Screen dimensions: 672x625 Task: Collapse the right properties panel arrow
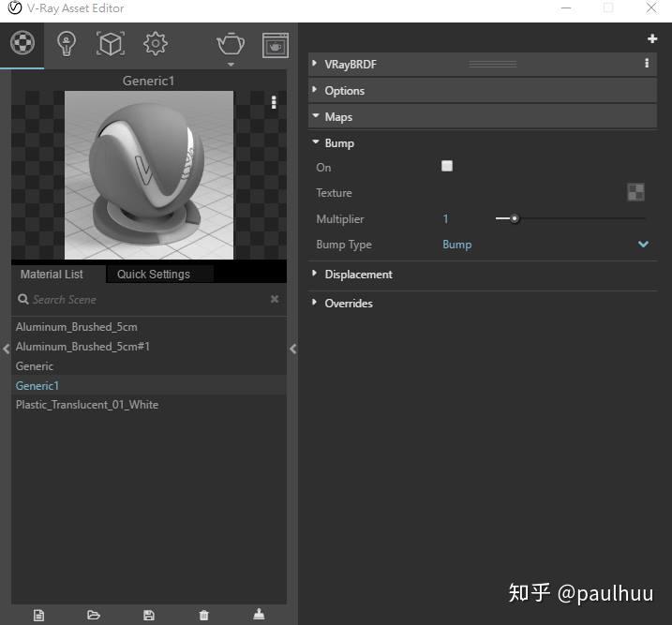click(292, 349)
